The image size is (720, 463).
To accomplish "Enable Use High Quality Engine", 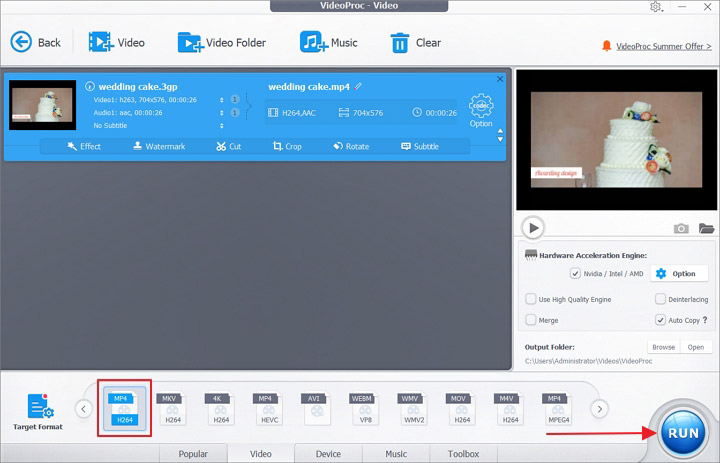I will pyautogui.click(x=530, y=299).
